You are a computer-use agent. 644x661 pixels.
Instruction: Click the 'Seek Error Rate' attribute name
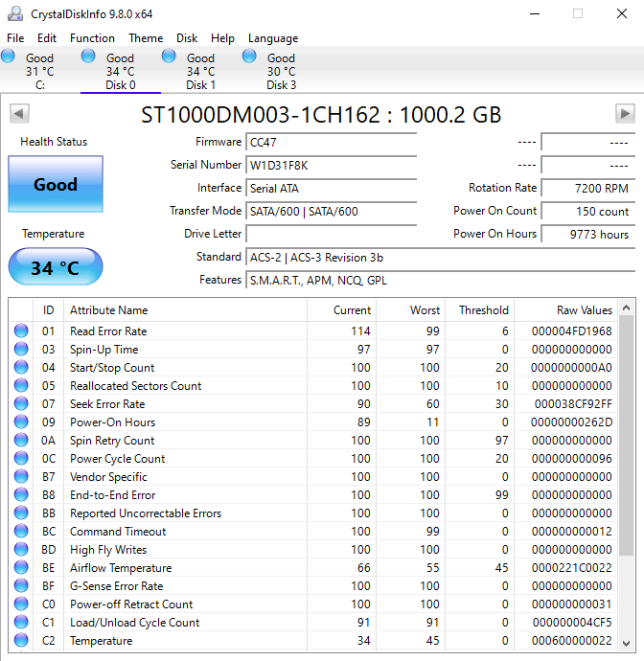[107, 404]
